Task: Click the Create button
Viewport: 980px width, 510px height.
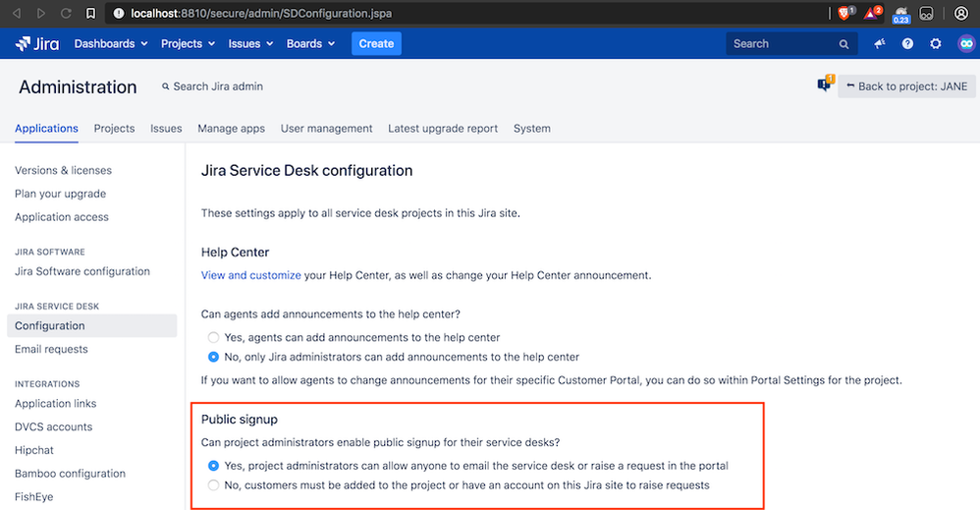Action: coord(376,44)
